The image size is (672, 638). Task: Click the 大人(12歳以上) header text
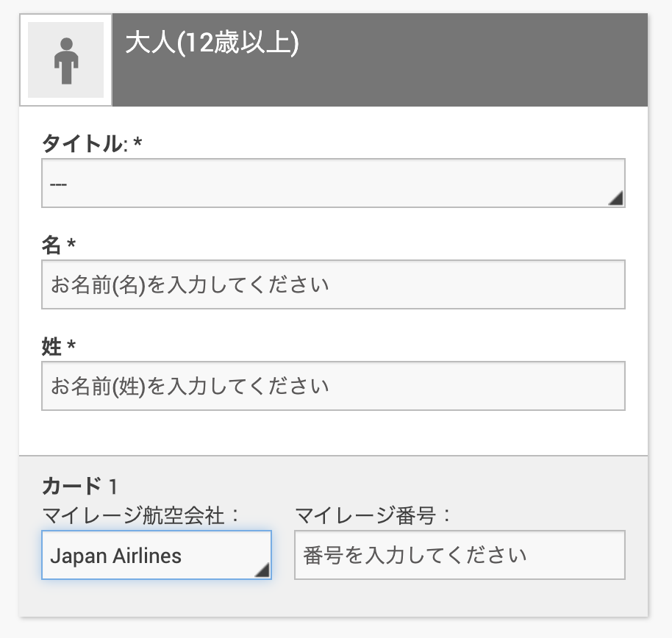[x=212, y=43]
